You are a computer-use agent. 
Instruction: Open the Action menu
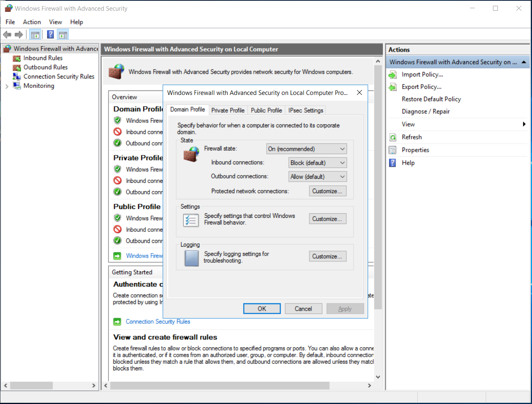32,22
